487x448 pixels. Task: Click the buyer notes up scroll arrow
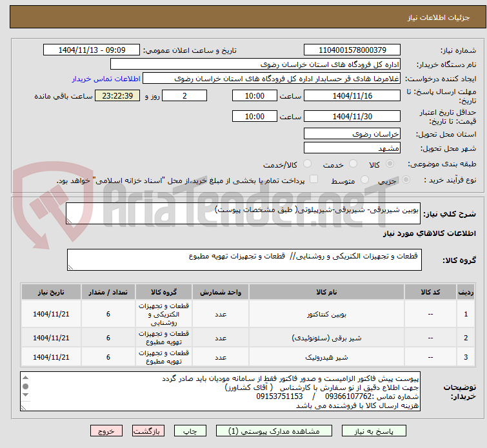[x=25, y=378]
